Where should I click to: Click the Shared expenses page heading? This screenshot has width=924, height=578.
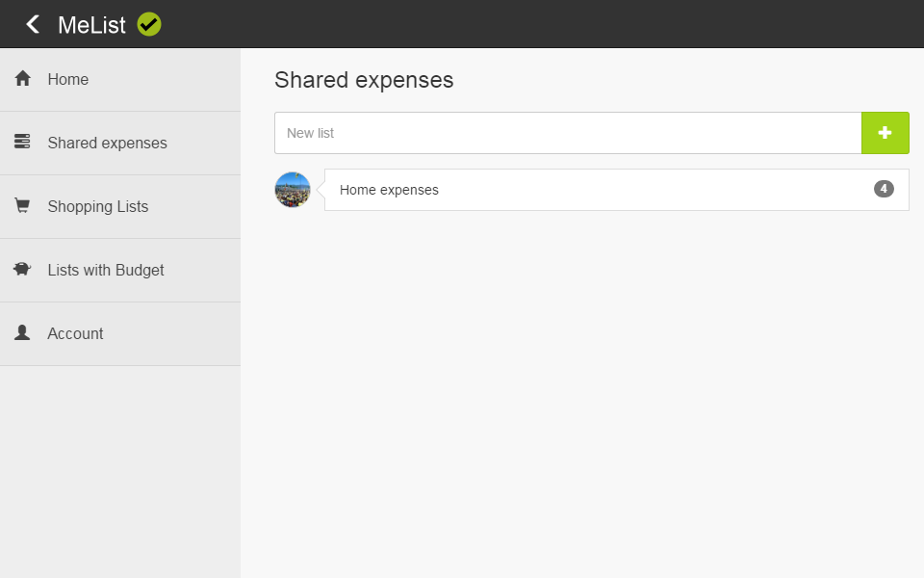pyautogui.click(x=364, y=80)
